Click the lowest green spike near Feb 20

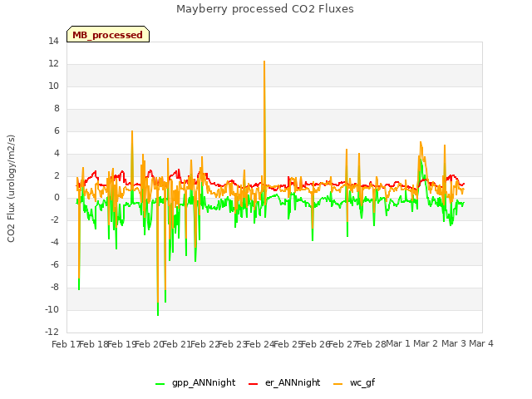[158, 315]
